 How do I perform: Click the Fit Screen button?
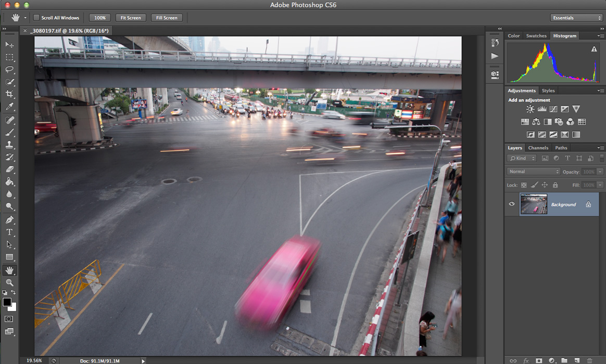click(131, 18)
